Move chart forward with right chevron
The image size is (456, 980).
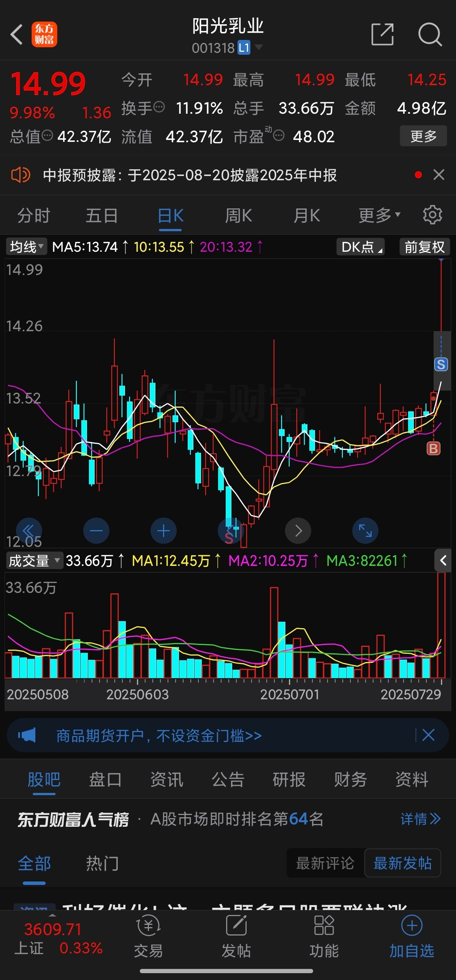pos(298,531)
